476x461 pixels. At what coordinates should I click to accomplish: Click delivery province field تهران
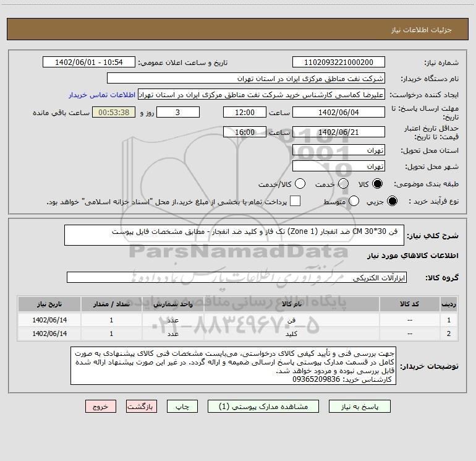339,150
